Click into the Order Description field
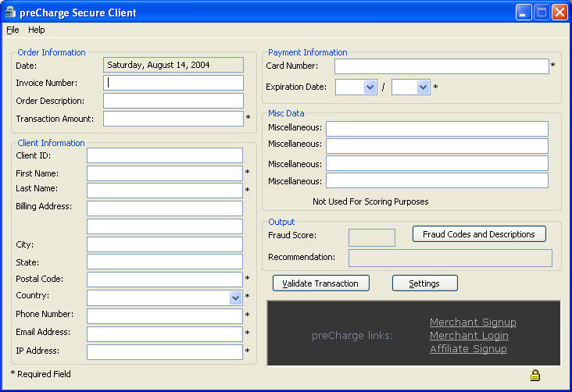This screenshot has width=572, height=392. [173, 101]
